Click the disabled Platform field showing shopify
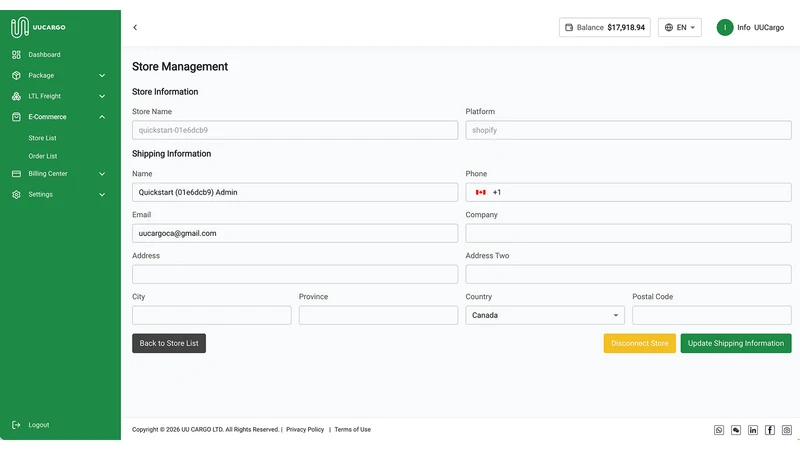Screen dimensions: 800x450 click(629, 130)
